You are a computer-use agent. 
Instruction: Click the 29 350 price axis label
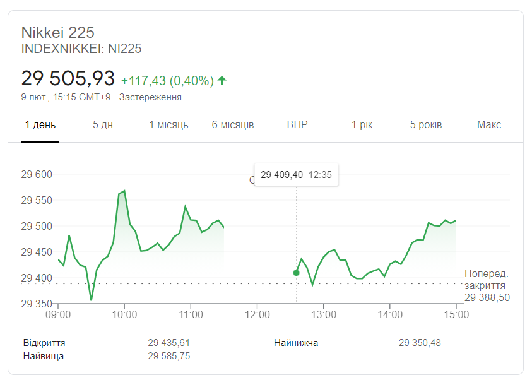coord(37,304)
